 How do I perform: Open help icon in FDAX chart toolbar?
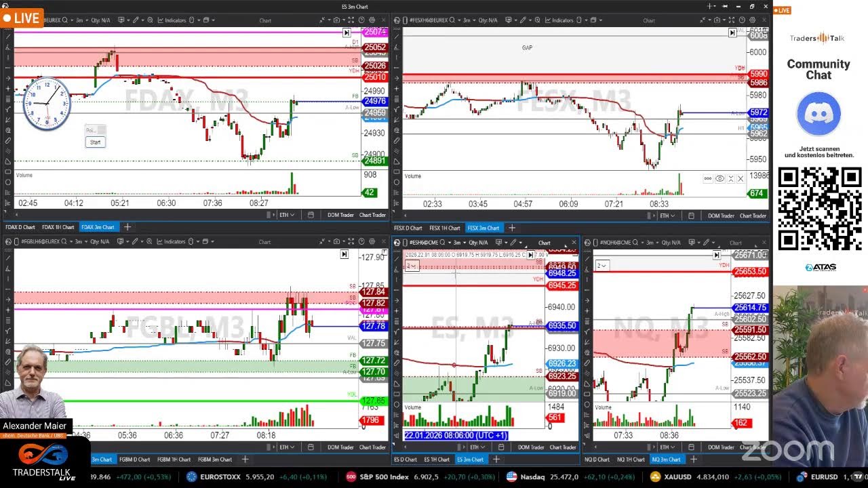[x=361, y=20]
